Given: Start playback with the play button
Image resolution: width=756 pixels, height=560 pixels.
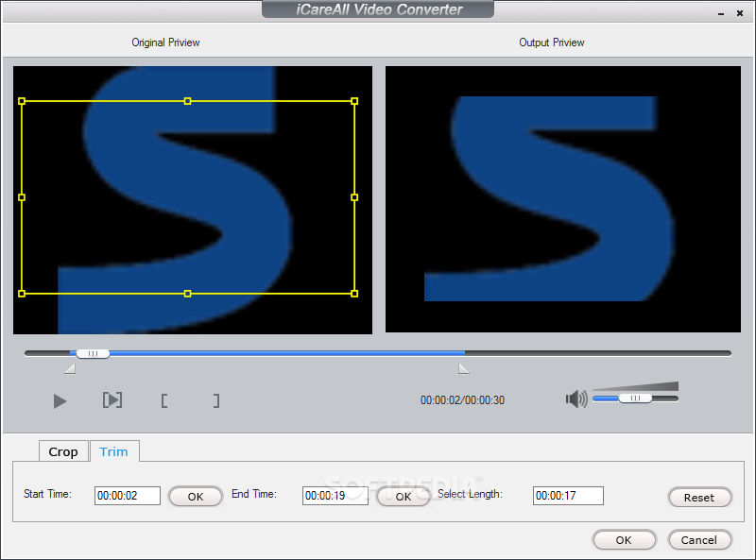Looking at the screenshot, I should pyautogui.click(x=60, y=401).
